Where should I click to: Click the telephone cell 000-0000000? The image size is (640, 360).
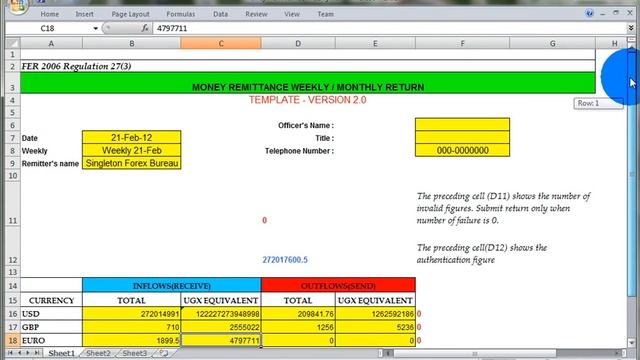(462, 150)
